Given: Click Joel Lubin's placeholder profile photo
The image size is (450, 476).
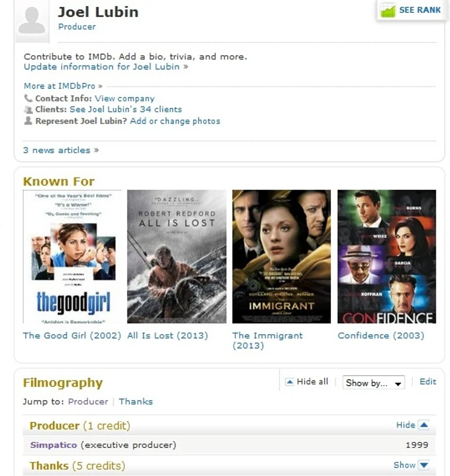Looking at the screenshot, I should (32, 21).
